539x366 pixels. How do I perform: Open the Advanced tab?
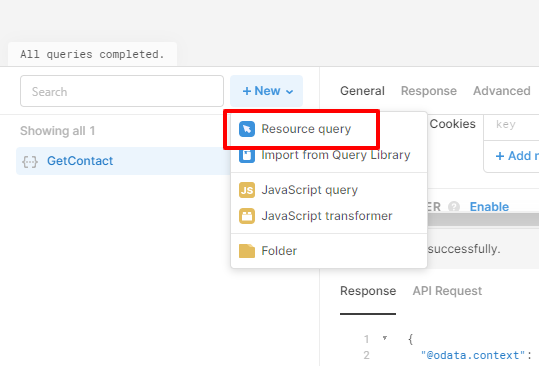(x=502, y=91)
